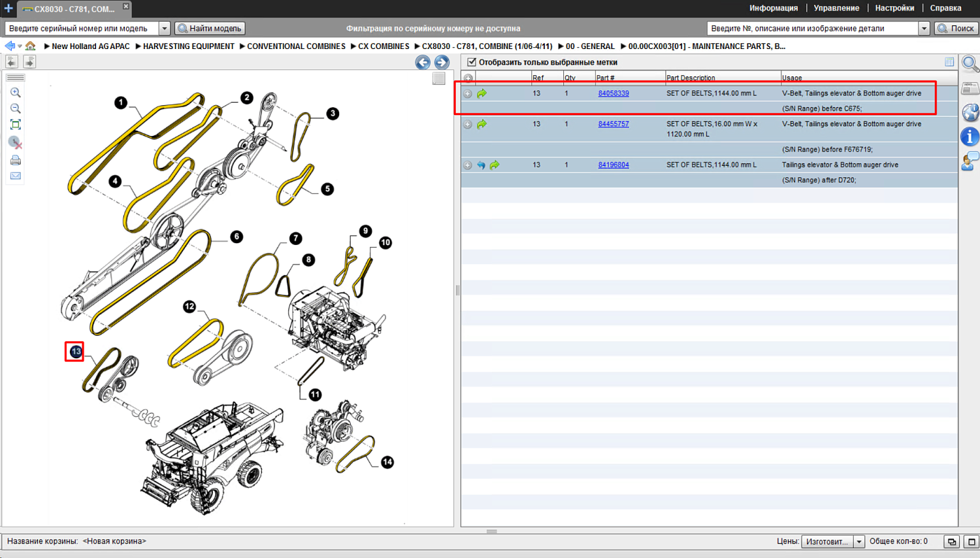Zoom in on the diagram
The image size is (980, 558).
(x=16, y=93)
